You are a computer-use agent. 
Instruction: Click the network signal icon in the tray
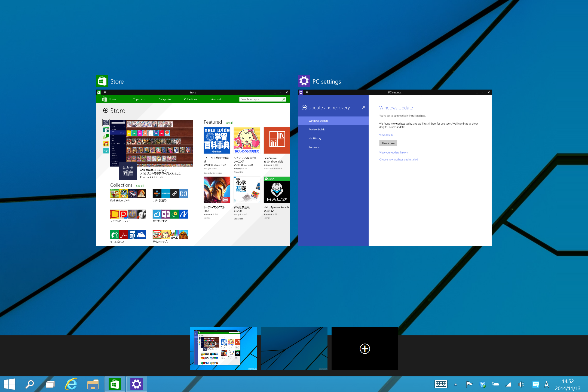click(508, 384)
